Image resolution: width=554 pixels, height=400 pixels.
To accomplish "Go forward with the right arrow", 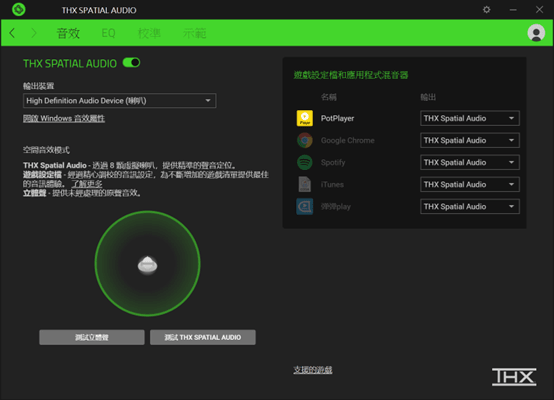I will click(x=34, y=33).
